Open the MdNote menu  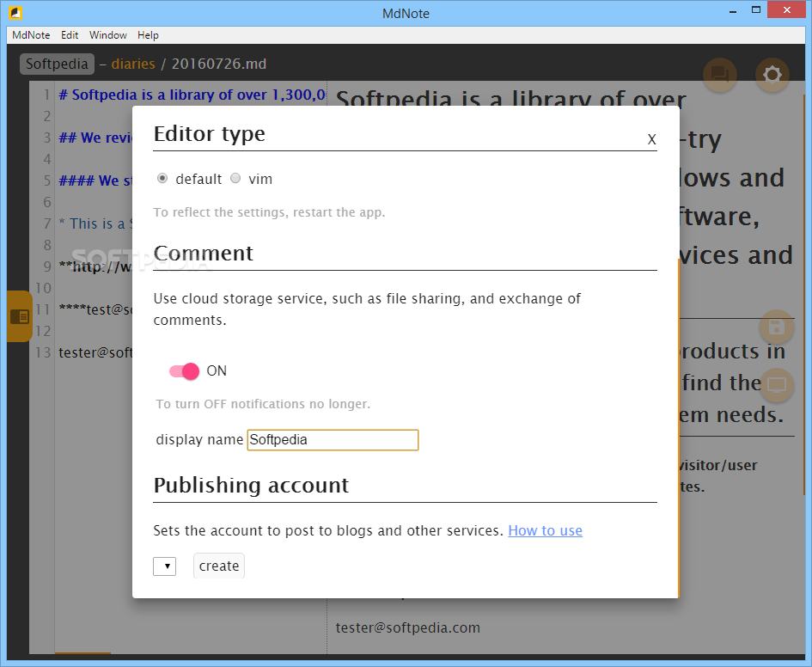click(31, 35)
